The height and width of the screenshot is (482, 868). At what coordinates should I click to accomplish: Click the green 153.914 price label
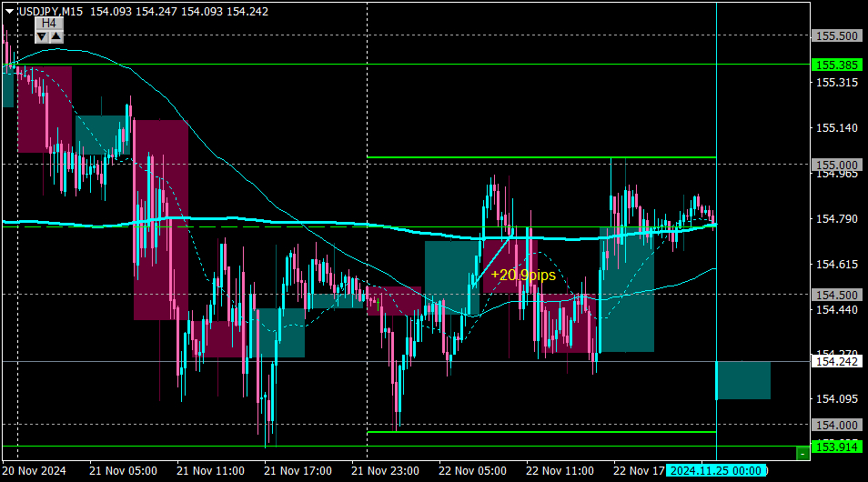(x=836, y=447)
